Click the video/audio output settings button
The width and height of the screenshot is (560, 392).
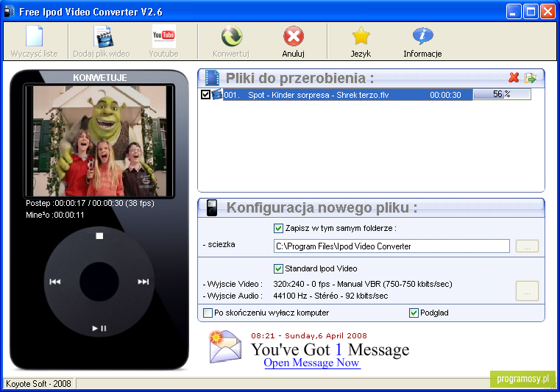pos(527,291)
